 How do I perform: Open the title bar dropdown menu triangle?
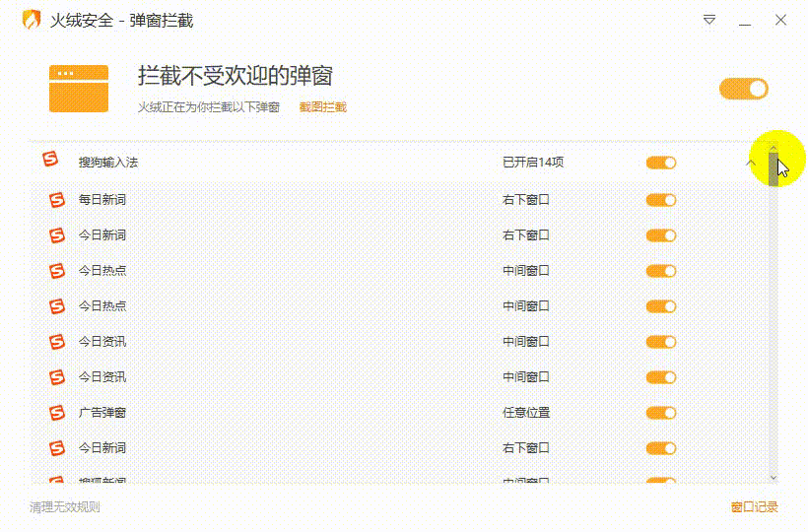coord(709,20)
